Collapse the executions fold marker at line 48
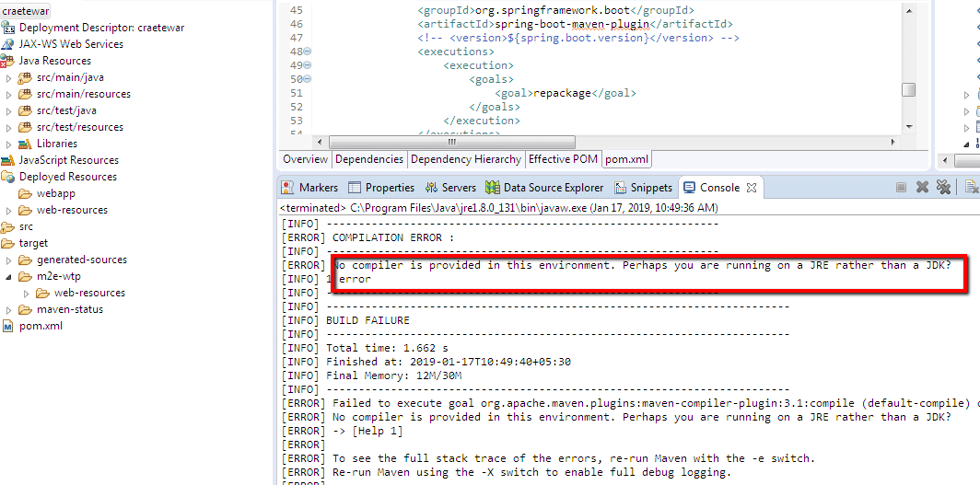This screenshot has width=980, height=485. tap(307, 65)
